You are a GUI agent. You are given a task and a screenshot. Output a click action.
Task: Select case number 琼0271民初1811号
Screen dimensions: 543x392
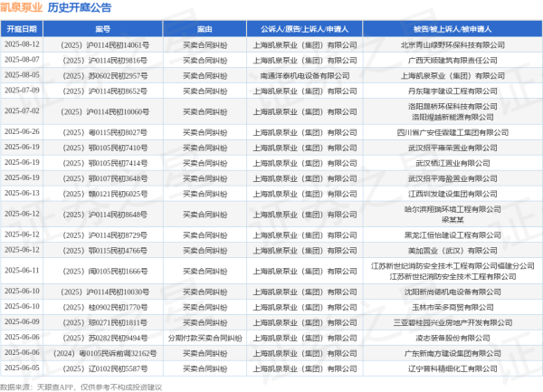[118, 322]
